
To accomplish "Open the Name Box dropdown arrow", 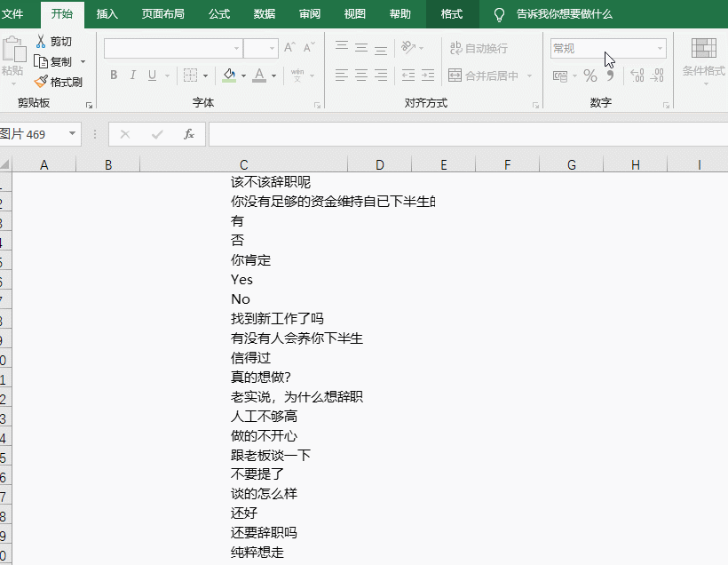I will tap(73, 134).
